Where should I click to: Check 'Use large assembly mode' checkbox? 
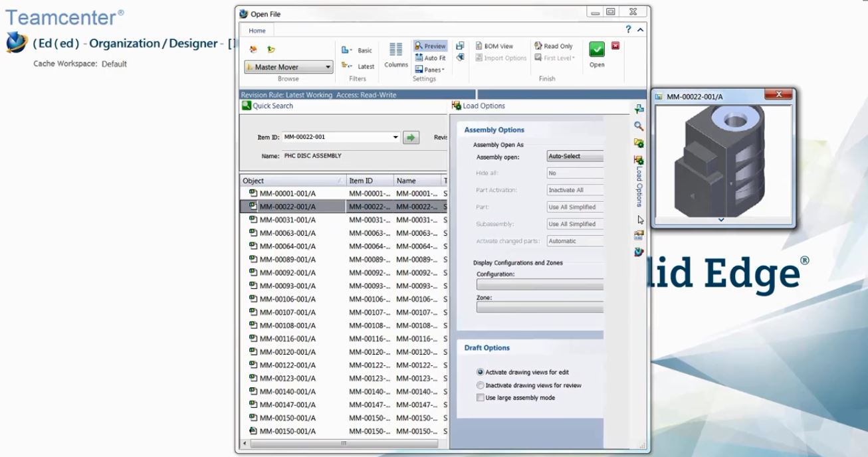pos(481,398)
